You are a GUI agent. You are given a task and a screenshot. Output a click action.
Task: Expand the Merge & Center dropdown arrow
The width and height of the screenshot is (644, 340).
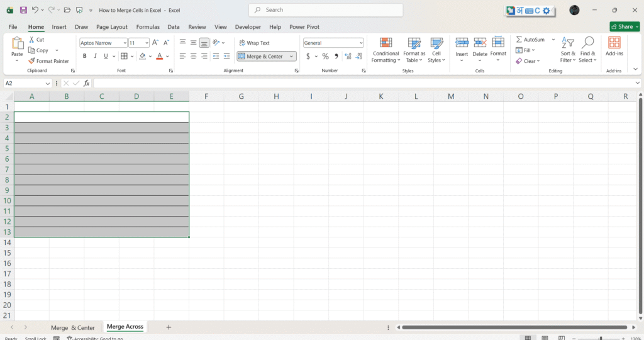[292, 56]
